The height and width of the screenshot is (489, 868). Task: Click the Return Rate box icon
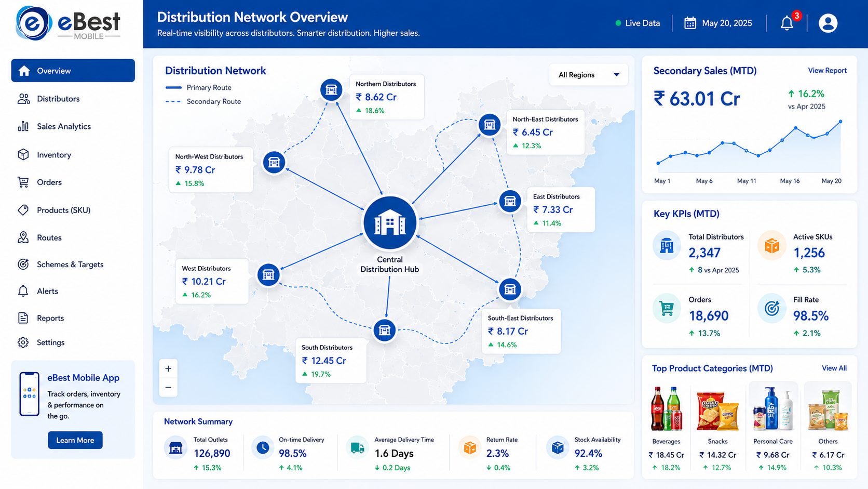tap(470, 447)
